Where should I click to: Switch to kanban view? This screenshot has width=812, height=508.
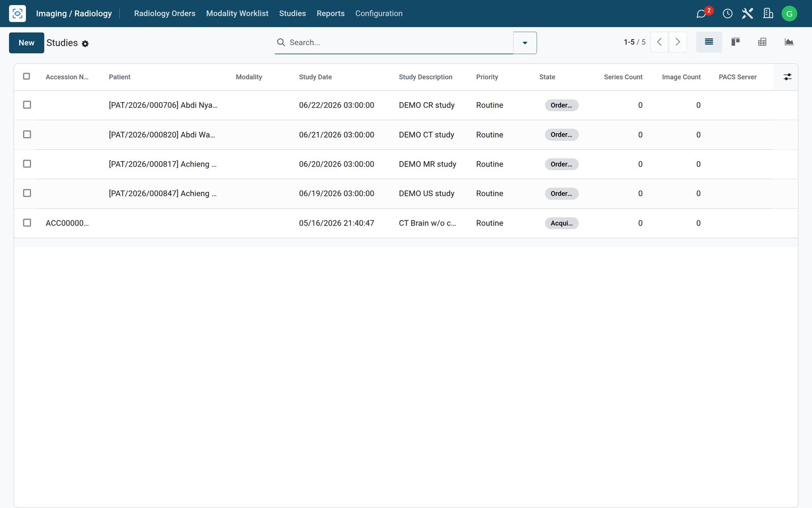click(735, 42)
